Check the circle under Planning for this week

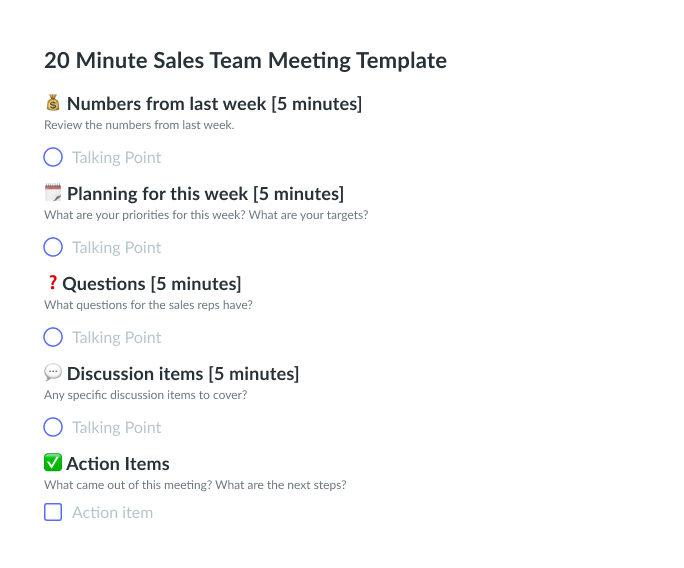click(x=53, y=247)
